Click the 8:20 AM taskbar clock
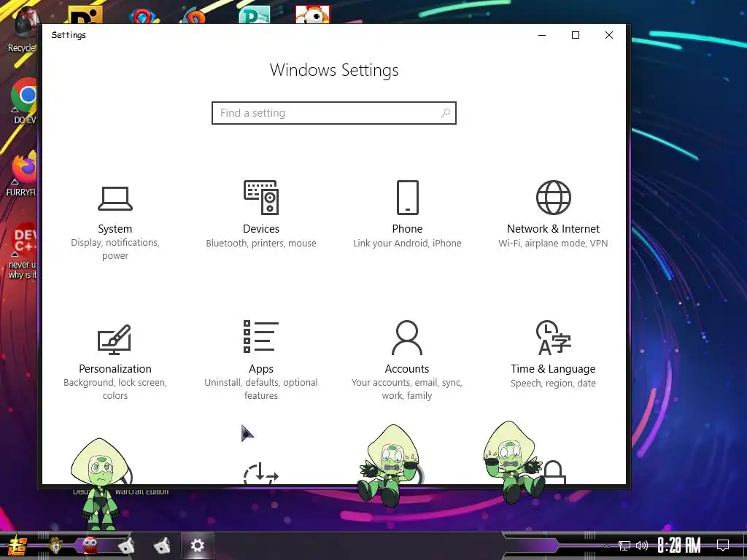Screen dimensions: 747x560 (x=679, y=545)
